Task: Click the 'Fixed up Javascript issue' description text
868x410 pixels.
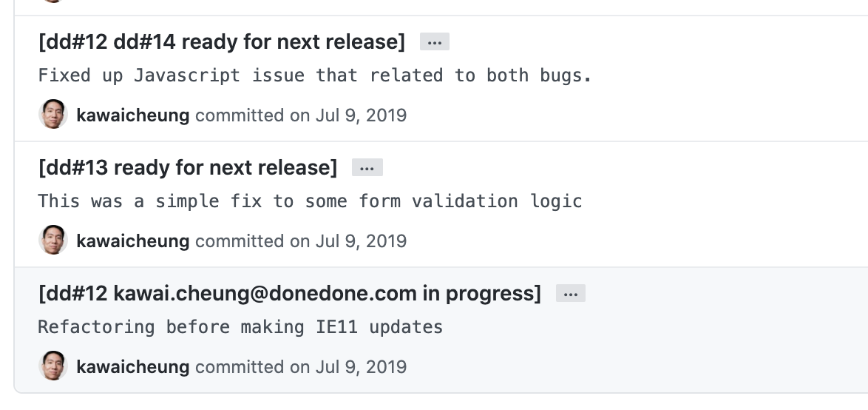Action: [x=315, y=75]
